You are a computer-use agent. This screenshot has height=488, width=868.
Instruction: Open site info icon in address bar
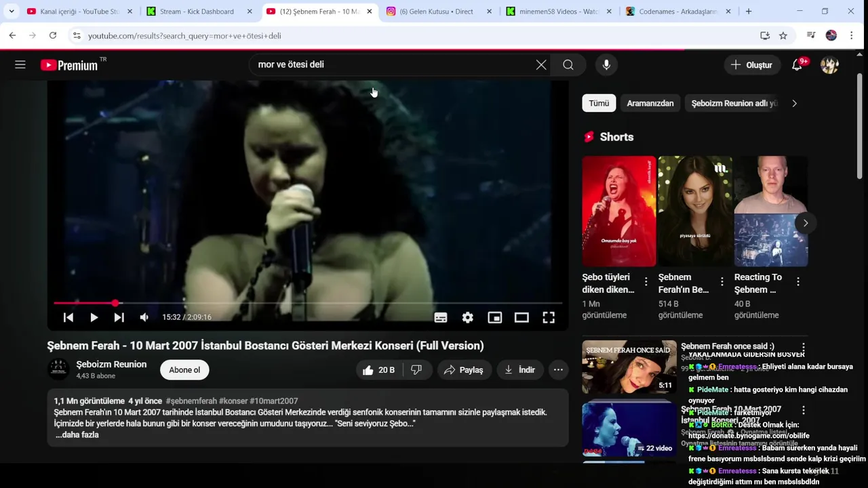point(77,35)
